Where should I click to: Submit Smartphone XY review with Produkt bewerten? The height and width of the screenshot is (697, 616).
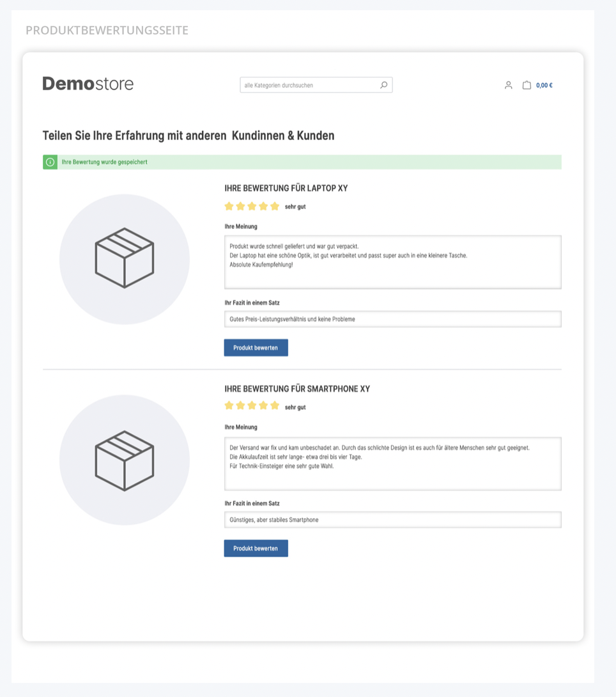(x=256, y=548)
